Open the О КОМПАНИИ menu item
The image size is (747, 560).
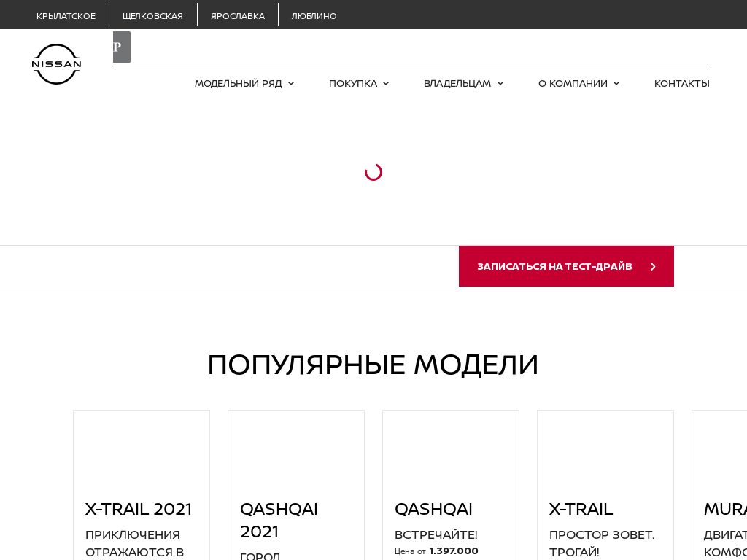click(x=573, y=83)
